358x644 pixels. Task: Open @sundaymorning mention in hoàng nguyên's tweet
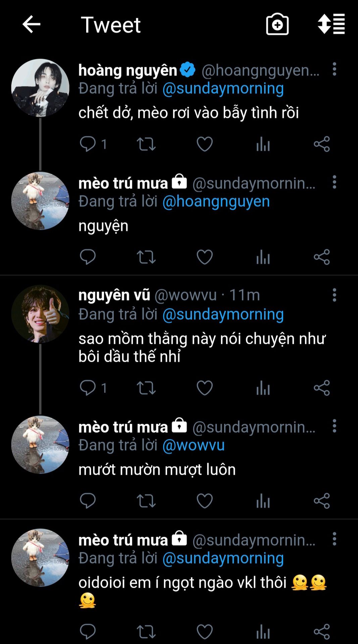coord(223,89)
